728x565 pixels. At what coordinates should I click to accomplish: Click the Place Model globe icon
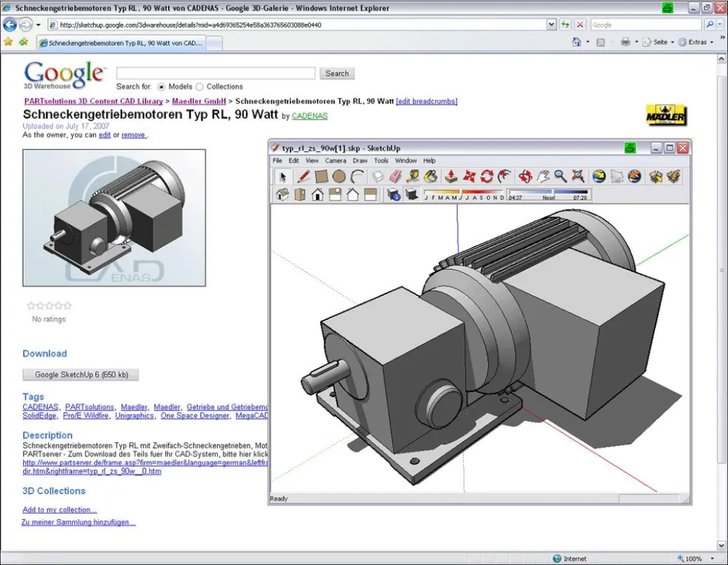point(635,177)
